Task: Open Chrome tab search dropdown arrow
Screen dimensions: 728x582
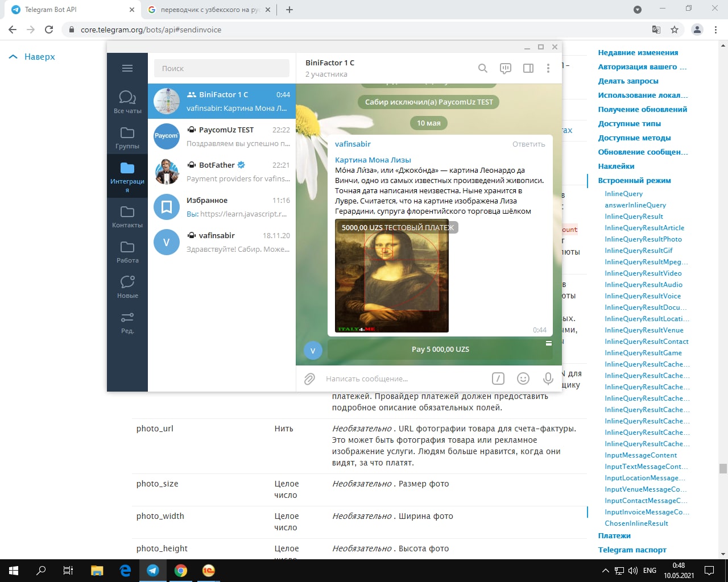Action: (x=638, y=10)
